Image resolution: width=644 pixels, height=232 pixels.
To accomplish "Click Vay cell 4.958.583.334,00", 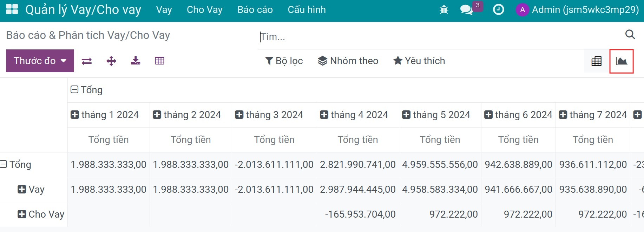I will click(x=440, y=189).
